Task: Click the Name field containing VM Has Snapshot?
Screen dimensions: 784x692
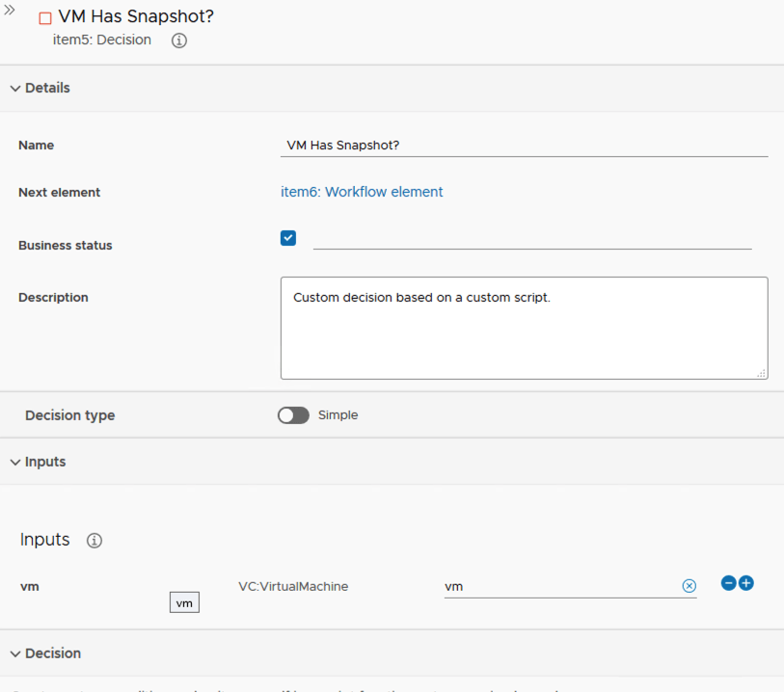Action: (524, 146)
